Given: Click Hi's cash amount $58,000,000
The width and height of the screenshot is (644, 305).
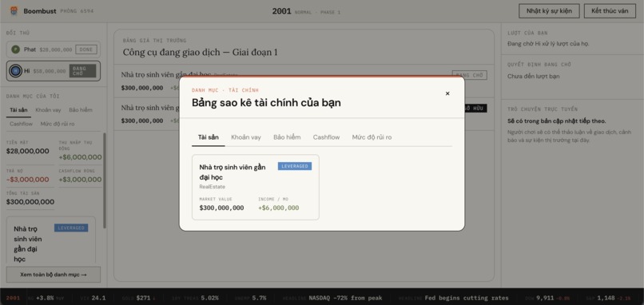Looking at the screenshot, I should tap(50, 71).
